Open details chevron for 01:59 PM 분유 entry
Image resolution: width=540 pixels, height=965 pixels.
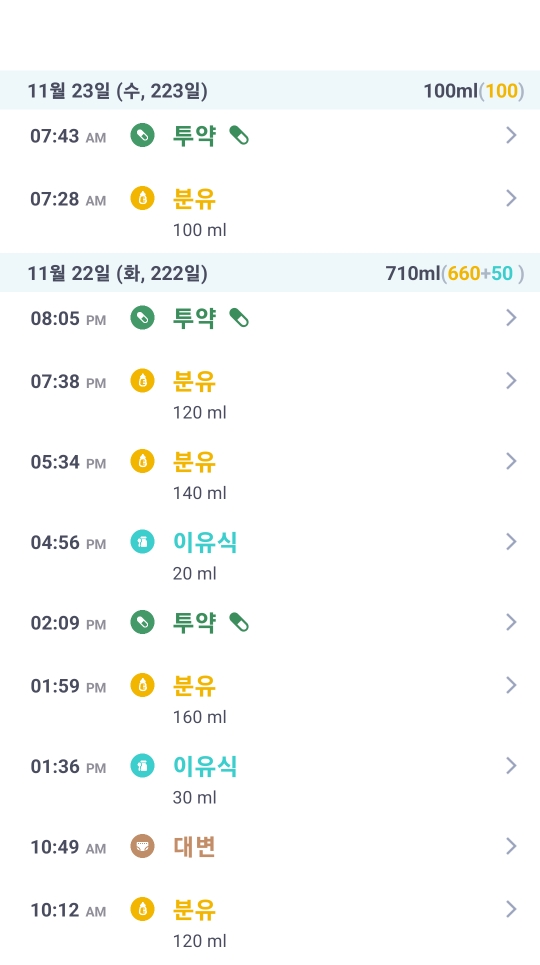(511, 686)
